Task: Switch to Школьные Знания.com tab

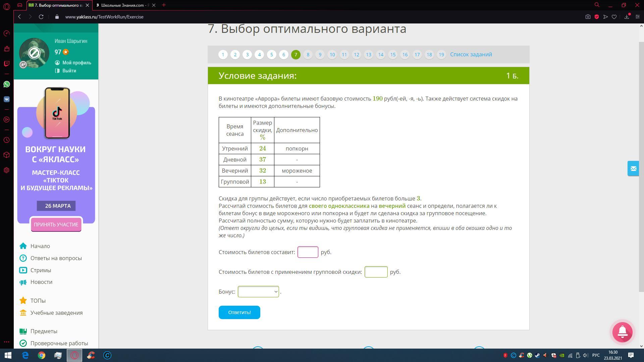Action: point(124,5)
